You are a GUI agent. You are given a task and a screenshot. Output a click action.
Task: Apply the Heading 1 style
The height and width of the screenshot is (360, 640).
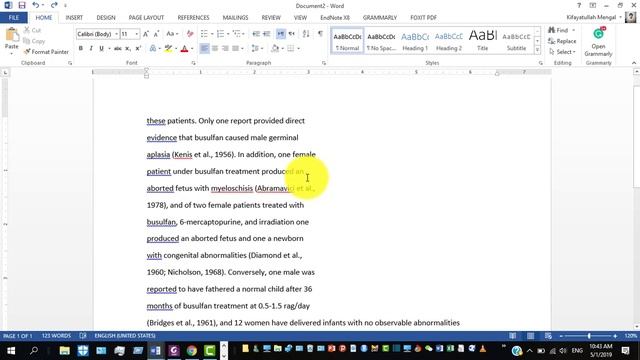click(415, 41)
